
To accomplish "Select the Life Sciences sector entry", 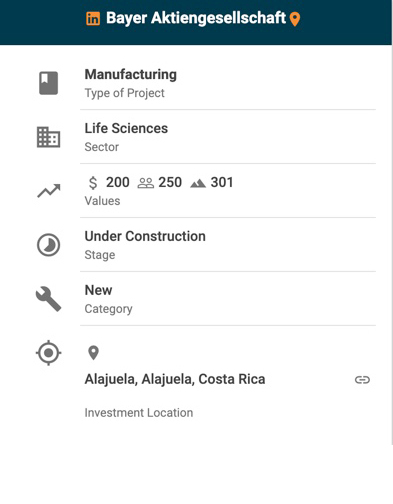I will tap(228, 137).
